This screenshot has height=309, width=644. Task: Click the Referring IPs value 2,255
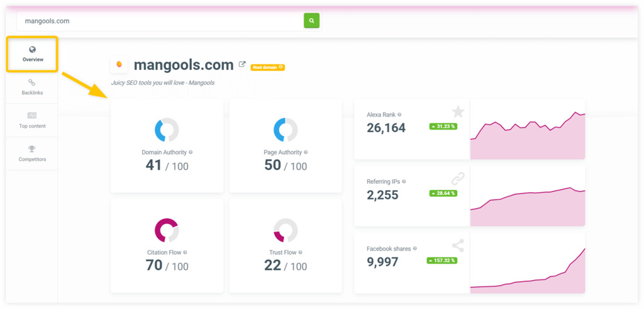(x=382, y=195)
